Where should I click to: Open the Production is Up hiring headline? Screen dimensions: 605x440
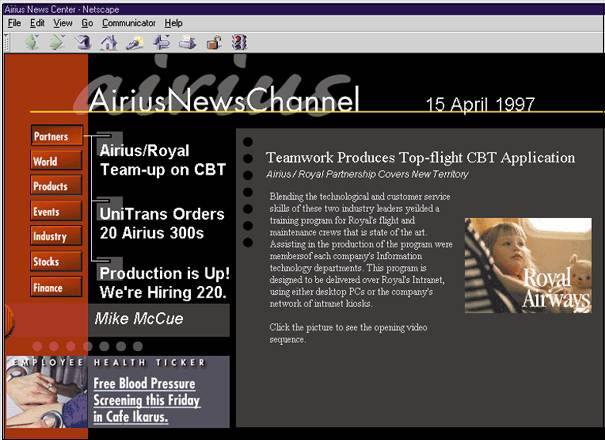(x=165, y=283)
